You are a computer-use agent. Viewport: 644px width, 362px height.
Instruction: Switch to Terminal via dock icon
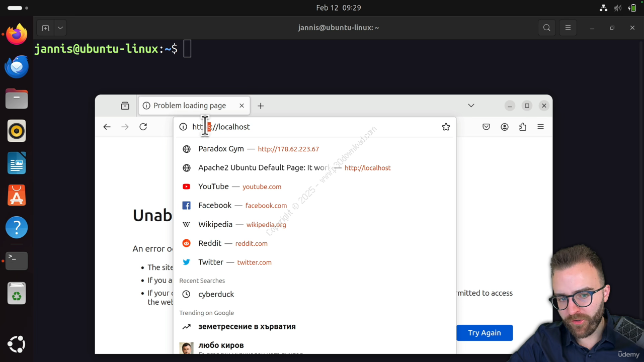(x=17, y=260)
